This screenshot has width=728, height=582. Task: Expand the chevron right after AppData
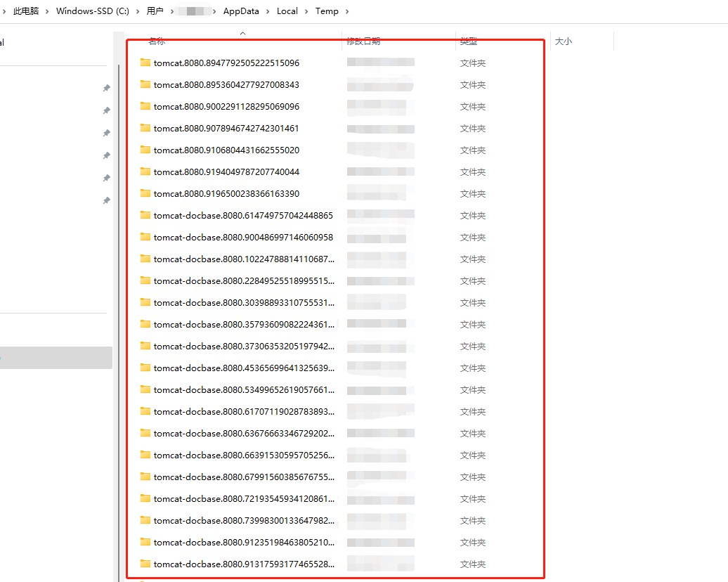[x=268, y=12]
